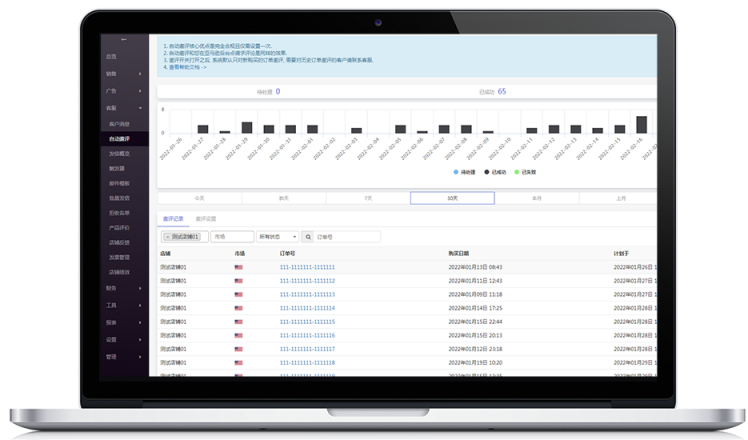Screen dimensions: 748x440
Task: Toggle the 已失败 green legend dot
Action: click(x=517, y=172)
